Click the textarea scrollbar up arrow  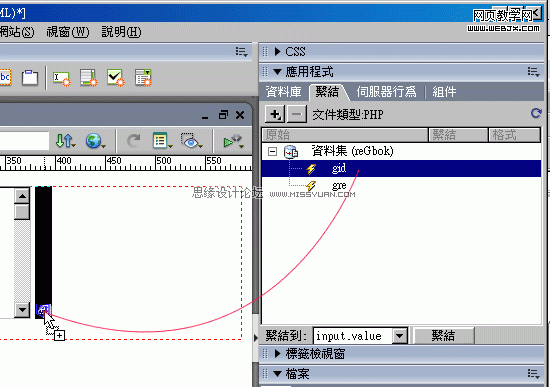coord(22,195)
